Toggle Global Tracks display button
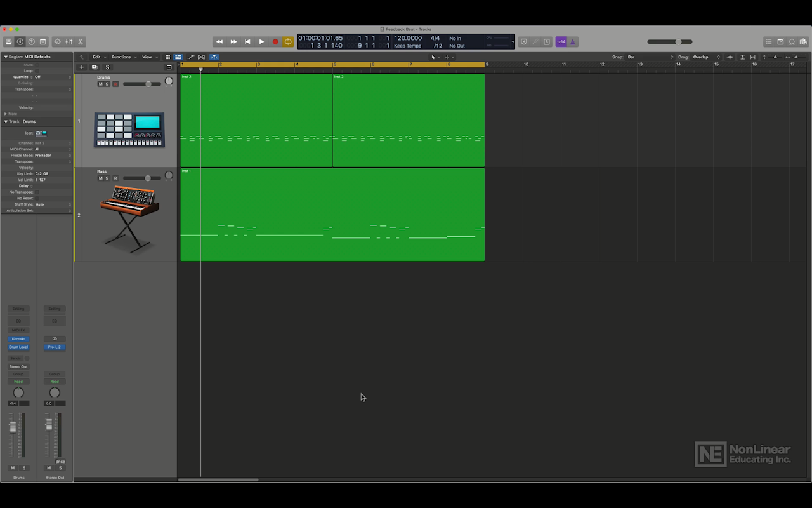Viewport: 812px width, 508px height. click(169, 67)
